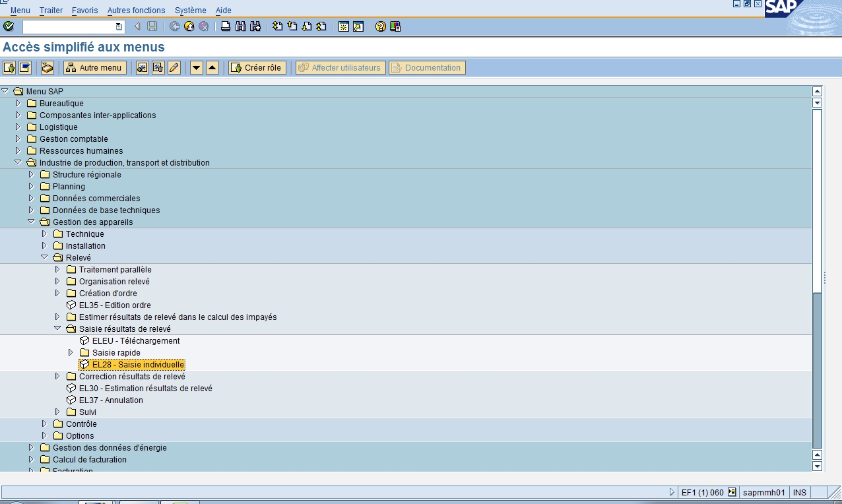Click the INS indicator in status bar
Viewport: 842px width, 504px height.
(799, 492)
